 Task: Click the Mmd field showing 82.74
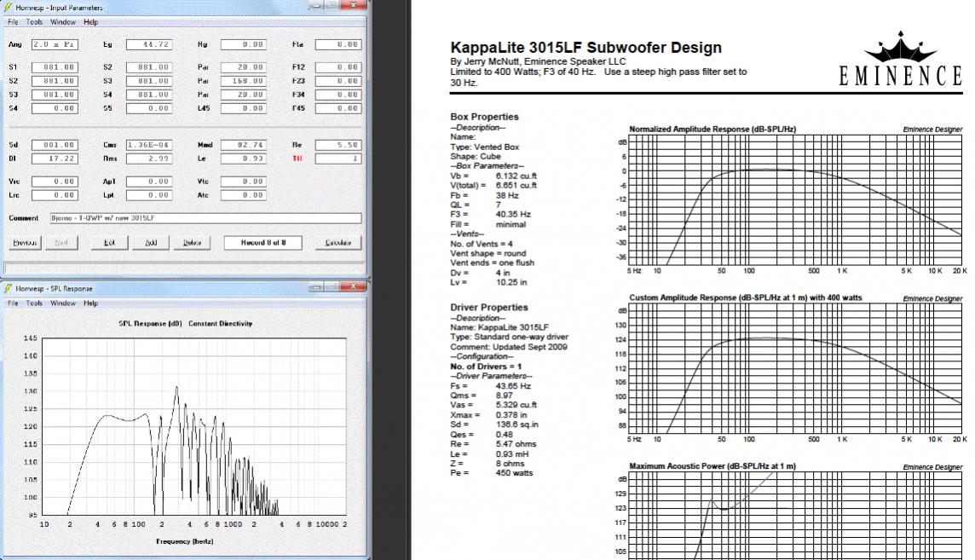point(244,145)
